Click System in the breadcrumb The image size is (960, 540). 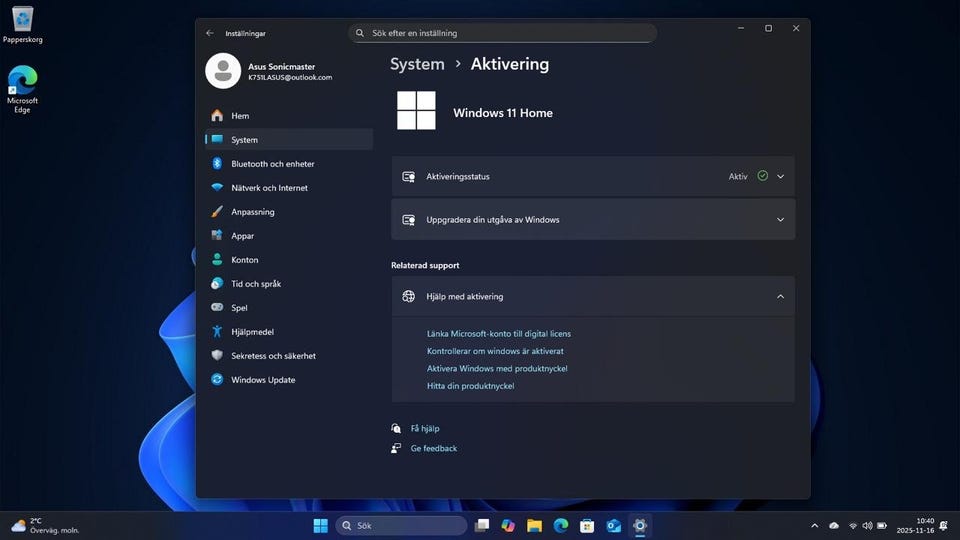click(x=417, y=64)
